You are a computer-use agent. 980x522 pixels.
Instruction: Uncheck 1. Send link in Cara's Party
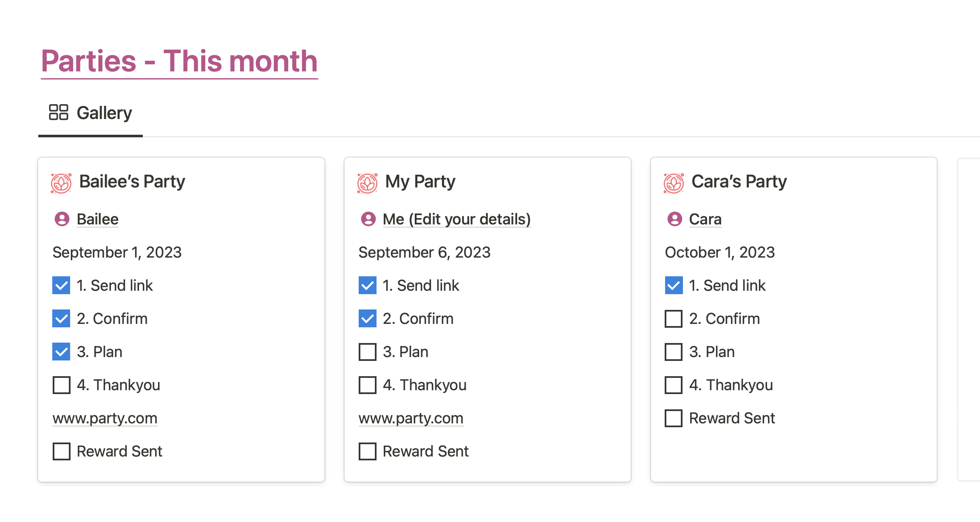click(674, 286)
